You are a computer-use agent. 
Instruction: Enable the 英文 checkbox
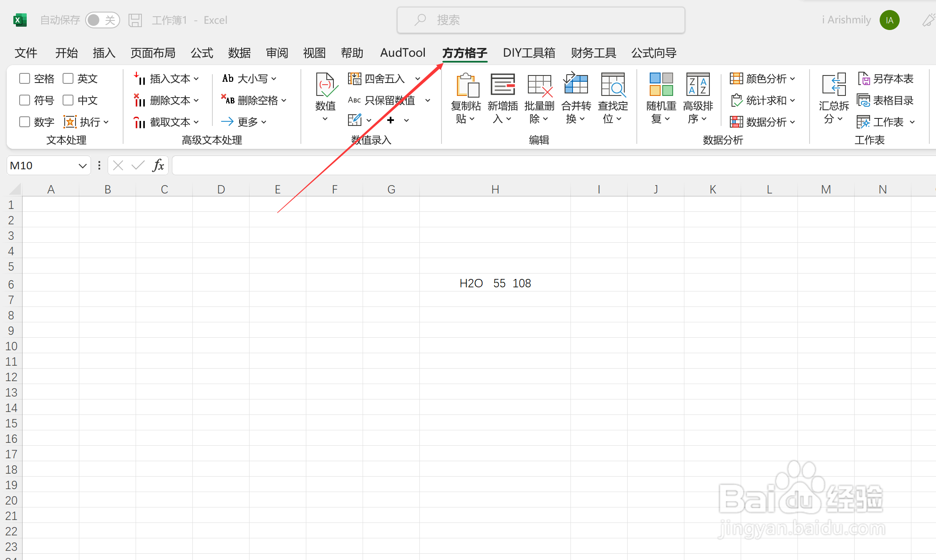(68, 78)
